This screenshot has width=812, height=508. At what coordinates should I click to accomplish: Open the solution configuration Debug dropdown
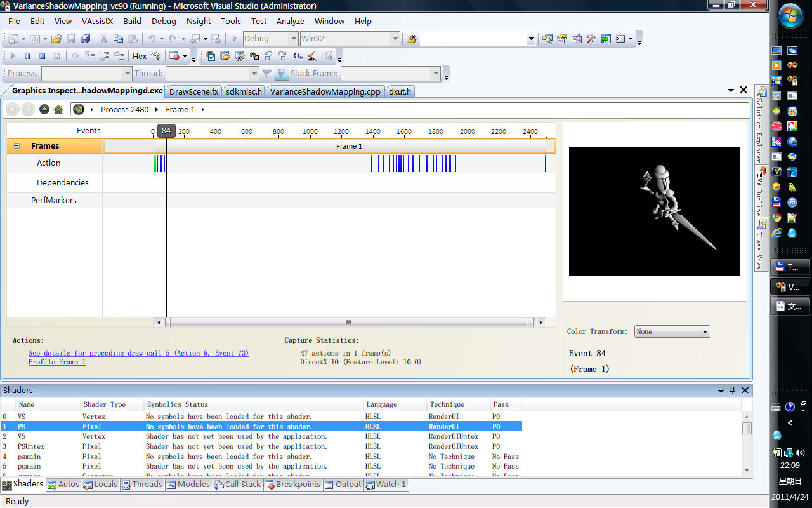pyautogui.click(x=294, y=39)
